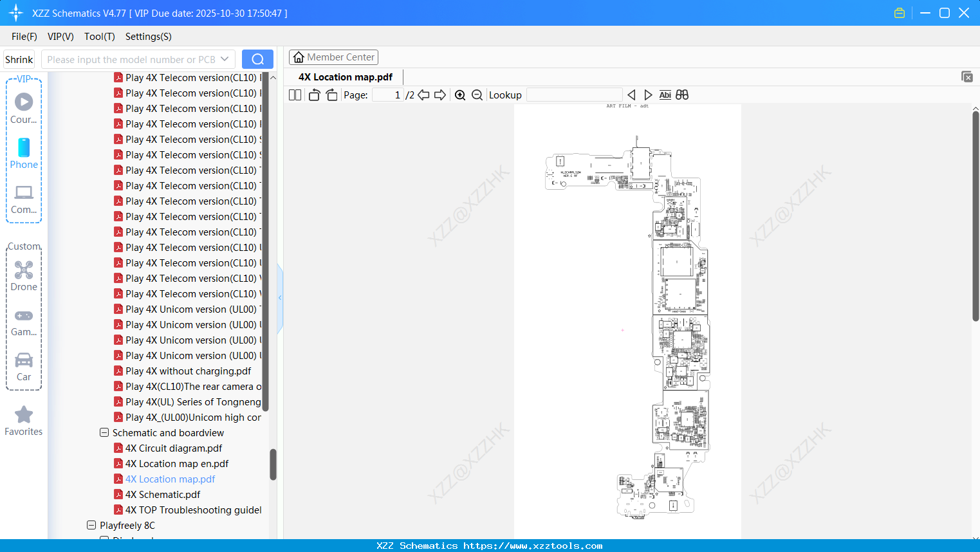Zoom out of the PDF
This screenshot has width=980, height=552.
477,95
